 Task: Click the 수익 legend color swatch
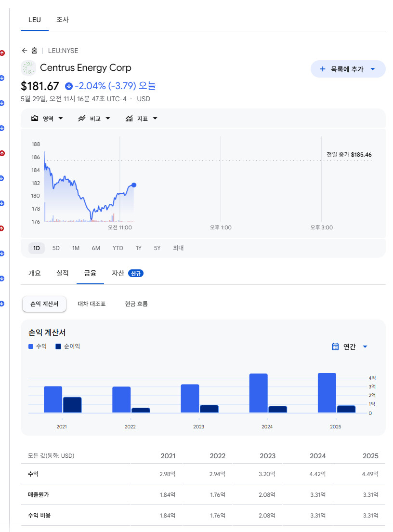point(31,346)
